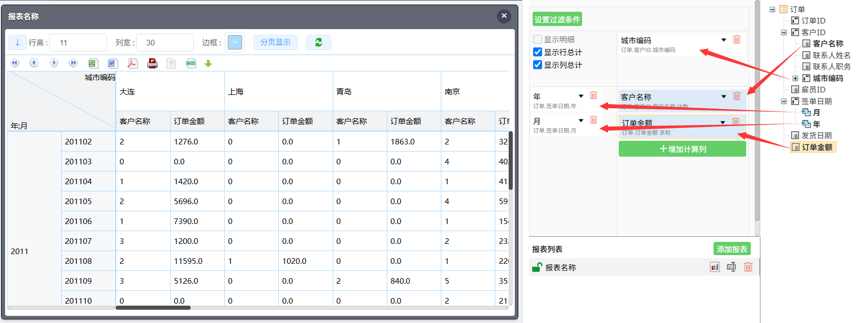The width and height of the screenshot is (868, 323).
Task: Open the 客户名称 measure dropdown arrow
Action: click(724, 96)
